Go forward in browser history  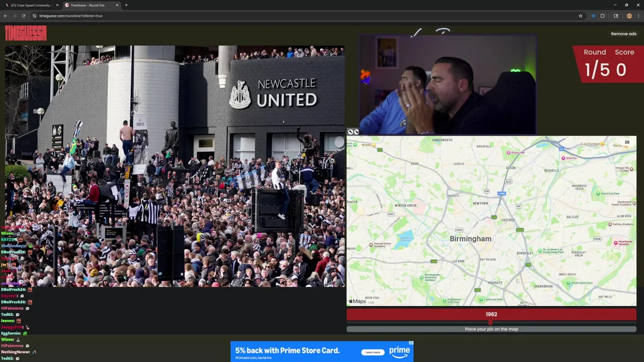coord(14,16)
